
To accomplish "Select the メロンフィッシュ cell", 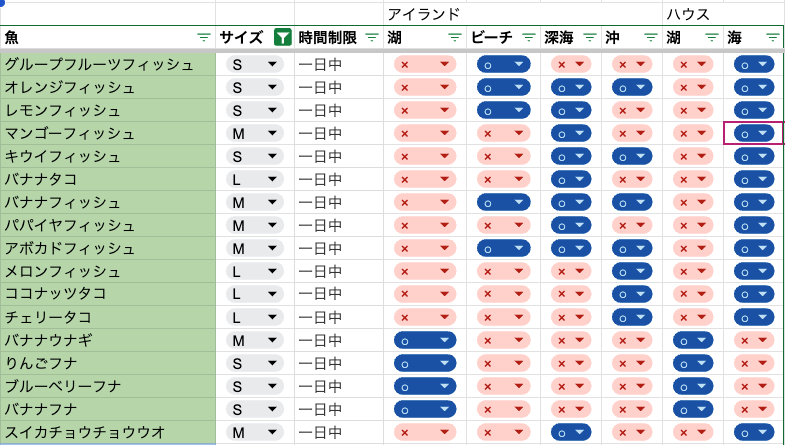I will [108, 272].
